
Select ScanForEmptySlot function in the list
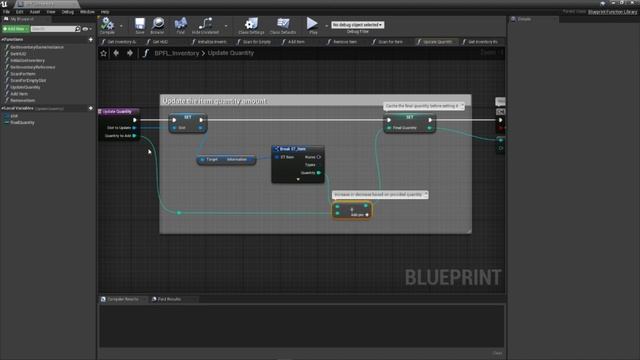[28, 80]
